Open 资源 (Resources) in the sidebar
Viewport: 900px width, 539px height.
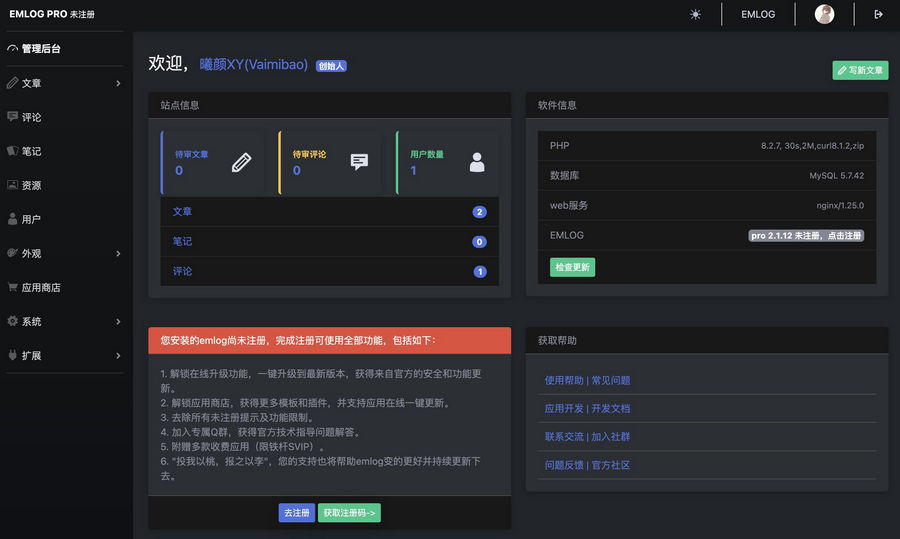[x=32, y=185]
